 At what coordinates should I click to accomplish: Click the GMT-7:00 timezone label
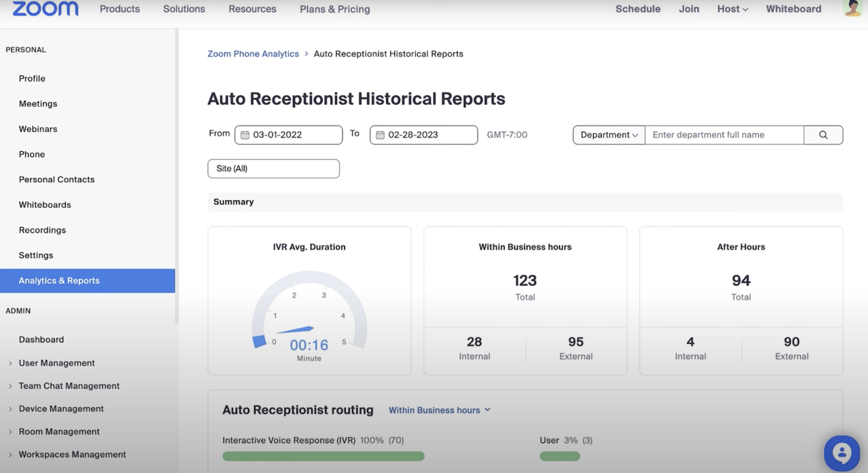point(507,135)
